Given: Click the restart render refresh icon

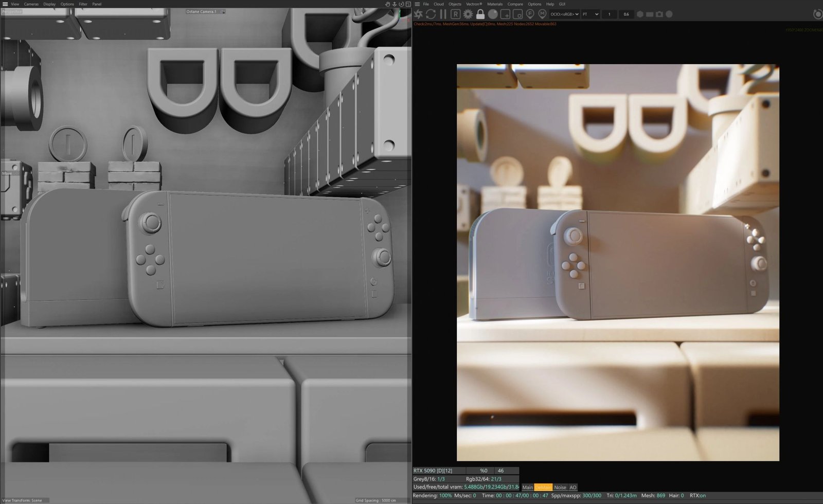Looking at the screenshot, I should 431,14.
